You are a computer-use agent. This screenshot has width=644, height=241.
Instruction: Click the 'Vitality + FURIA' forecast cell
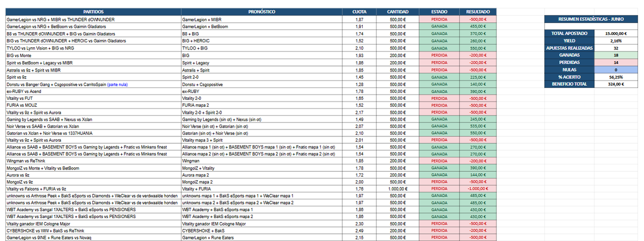tap(262, 189)
